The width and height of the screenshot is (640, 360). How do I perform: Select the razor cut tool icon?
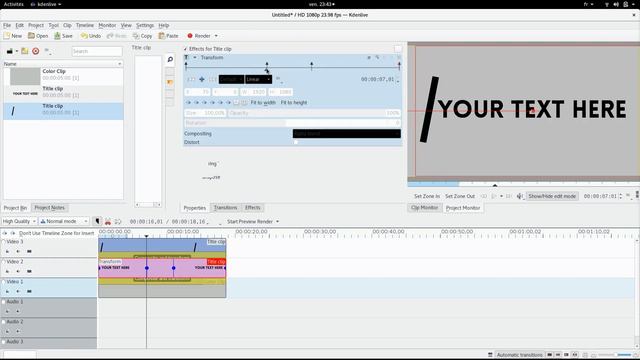click(x=108, y=221)
